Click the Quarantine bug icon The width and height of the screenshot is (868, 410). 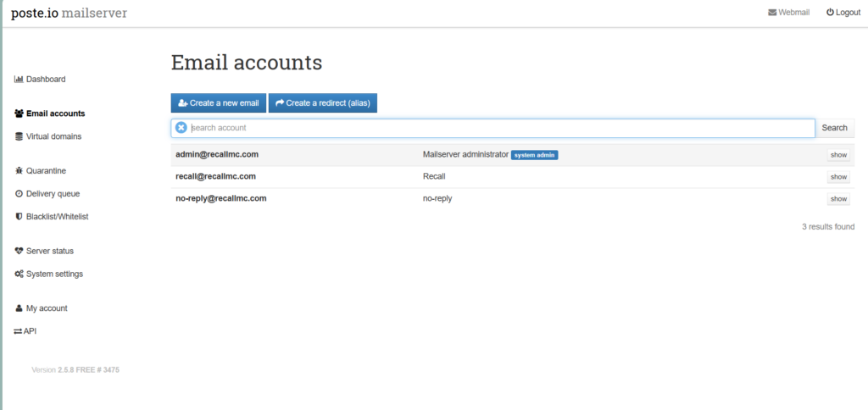pos(19,171)
